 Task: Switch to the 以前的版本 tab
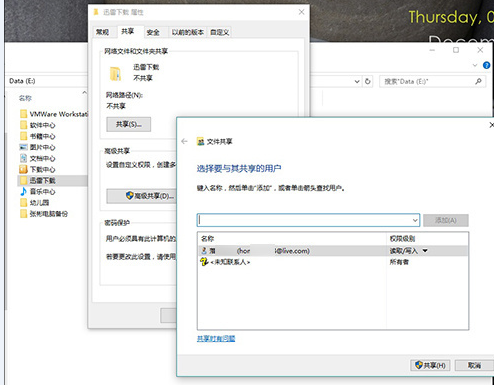188,32
